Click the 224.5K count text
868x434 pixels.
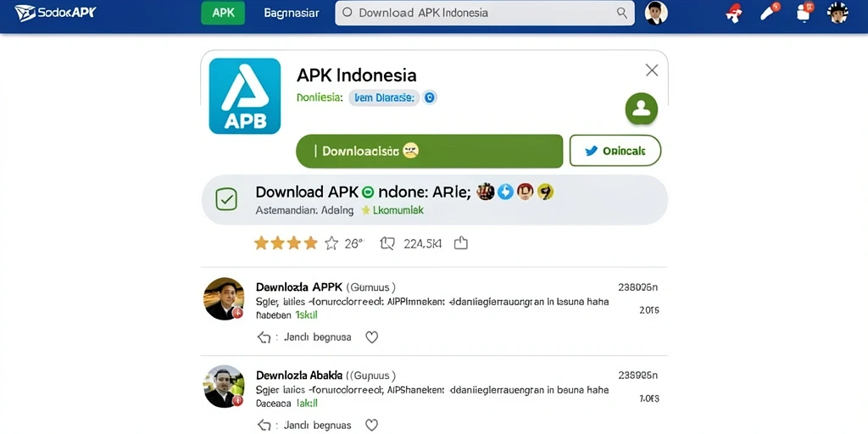[422, 243]
